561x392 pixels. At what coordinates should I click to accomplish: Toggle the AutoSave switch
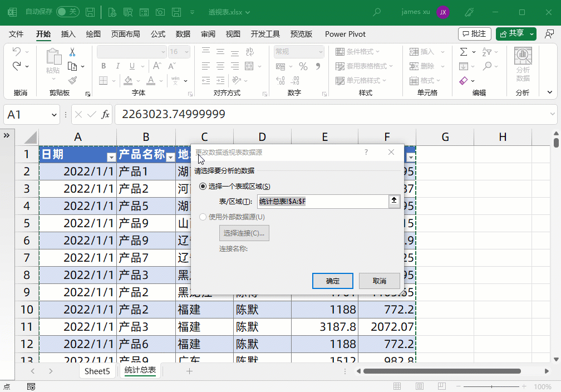[x=68, y=12]
